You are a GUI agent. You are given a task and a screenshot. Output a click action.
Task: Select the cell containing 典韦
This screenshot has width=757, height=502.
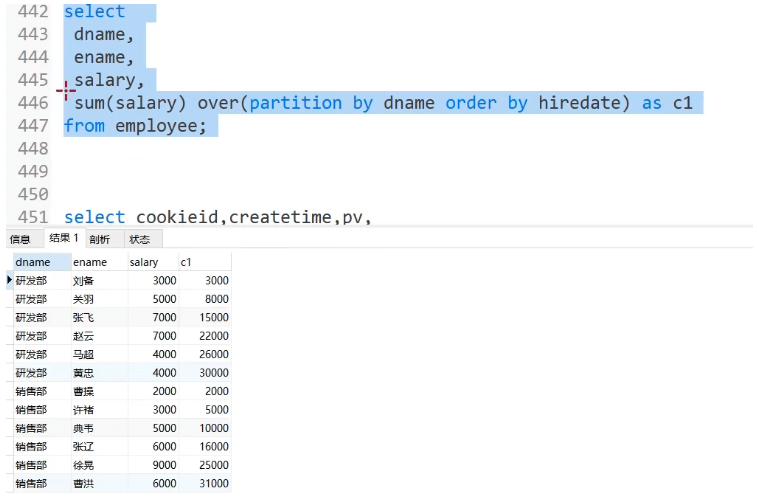pyautogui.click(x=99, y=428)
